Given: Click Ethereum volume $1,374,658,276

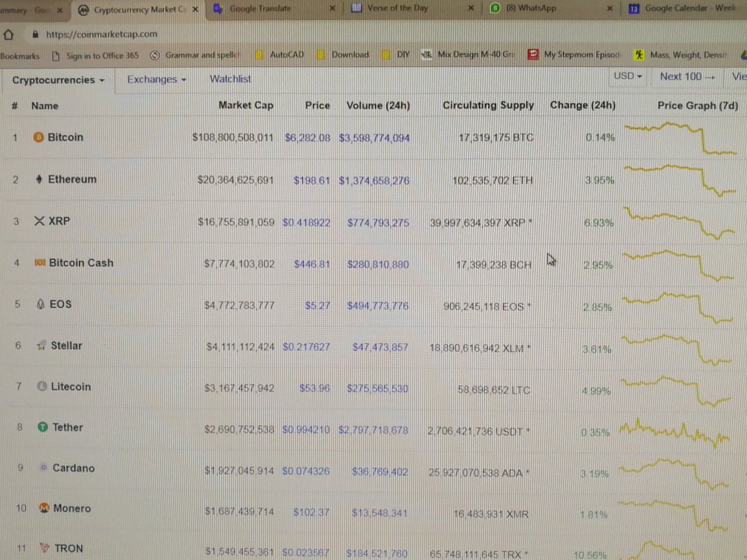Looking at the screenshot, I should (374, 180).
